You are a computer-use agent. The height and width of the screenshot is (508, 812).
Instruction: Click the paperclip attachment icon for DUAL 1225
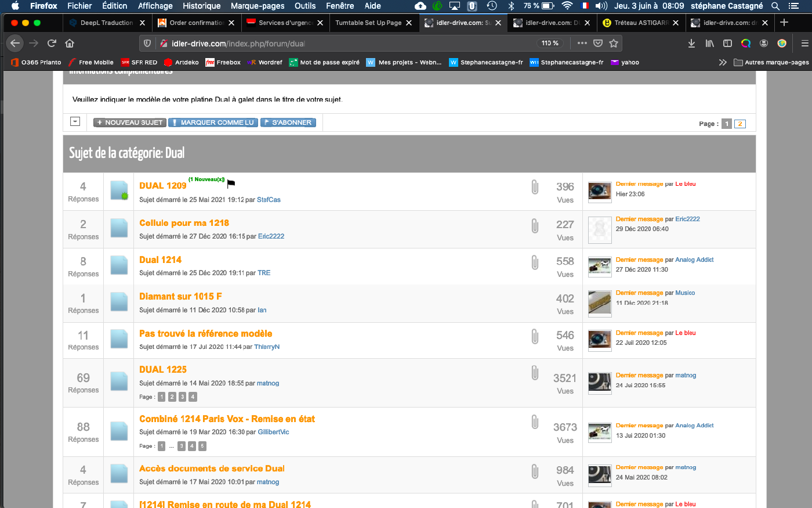click(535, 373)
